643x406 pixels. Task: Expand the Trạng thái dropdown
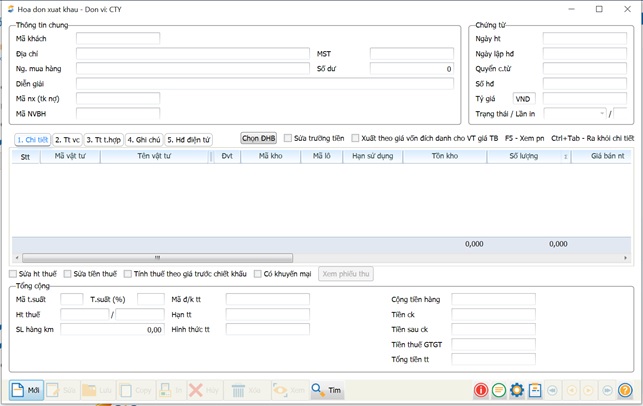(602, 114)
